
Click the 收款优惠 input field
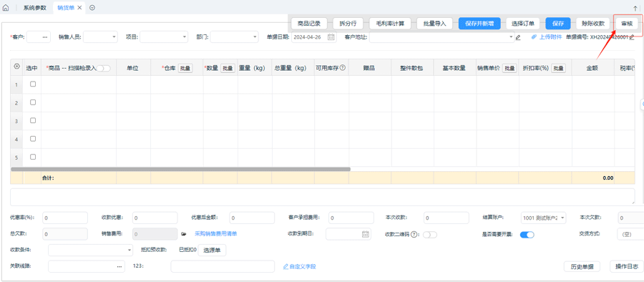(155, 218)
